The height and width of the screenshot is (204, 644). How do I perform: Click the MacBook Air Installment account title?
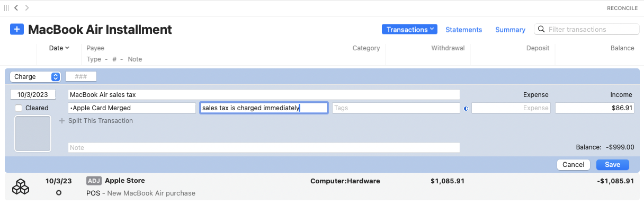coord(100,30)
